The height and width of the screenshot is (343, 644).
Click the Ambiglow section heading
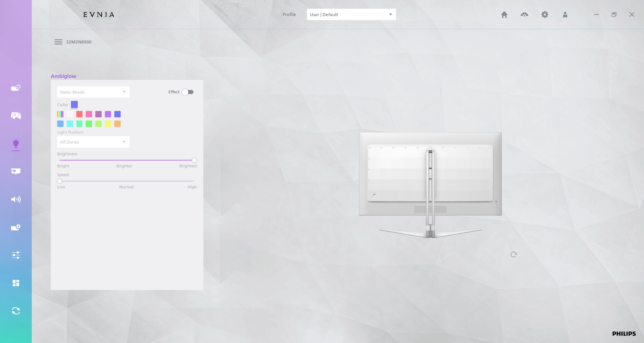click(x=64, y=76)
